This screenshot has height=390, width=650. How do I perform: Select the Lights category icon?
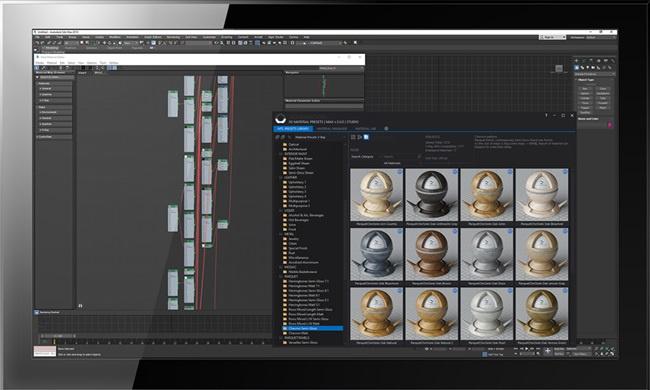[587, 68]
